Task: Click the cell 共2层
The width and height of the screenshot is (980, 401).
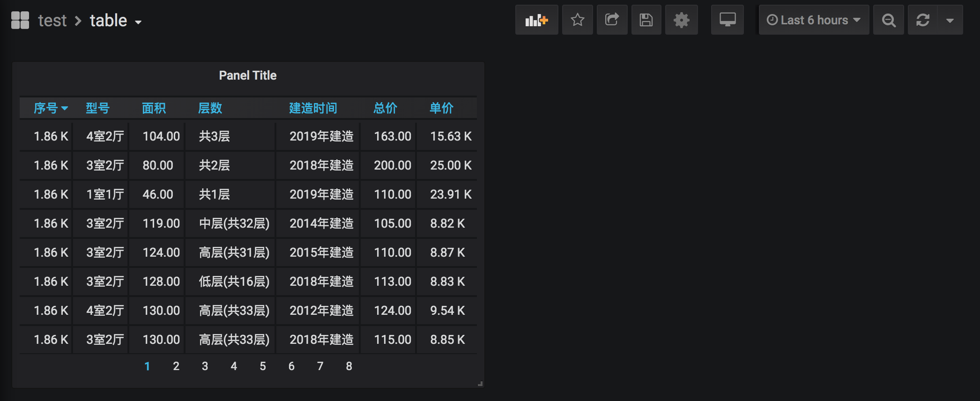Action: 230,165
